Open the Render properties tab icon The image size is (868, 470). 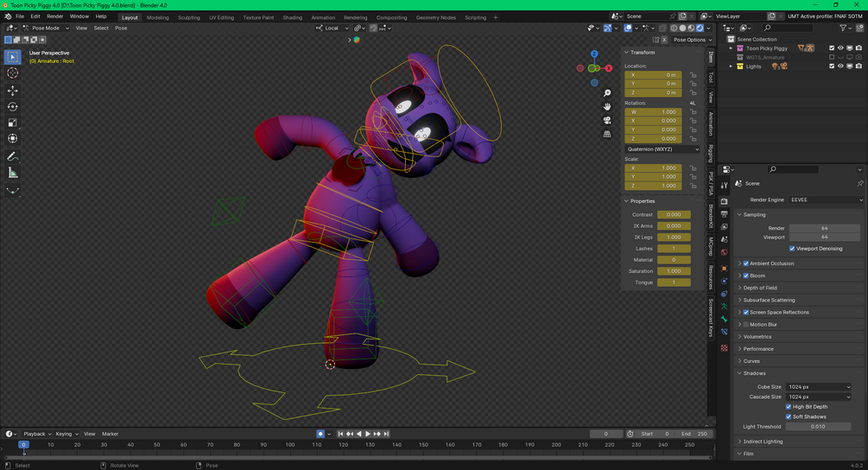click(x=724, y=201)
